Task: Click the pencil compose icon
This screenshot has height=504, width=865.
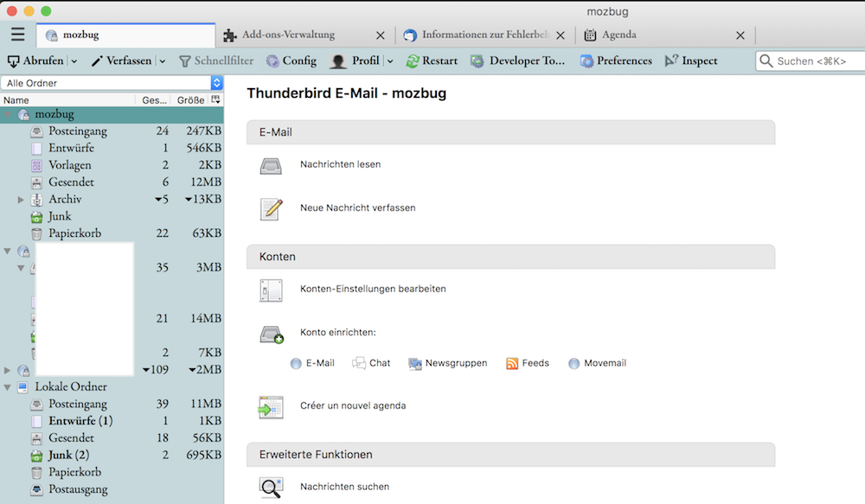Action: (272, 209)
